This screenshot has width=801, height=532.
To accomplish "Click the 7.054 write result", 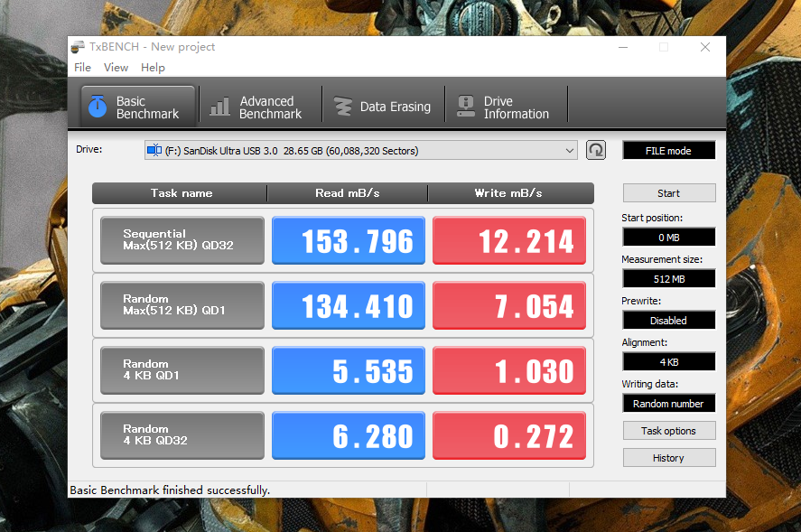I will tap(509, 305).
